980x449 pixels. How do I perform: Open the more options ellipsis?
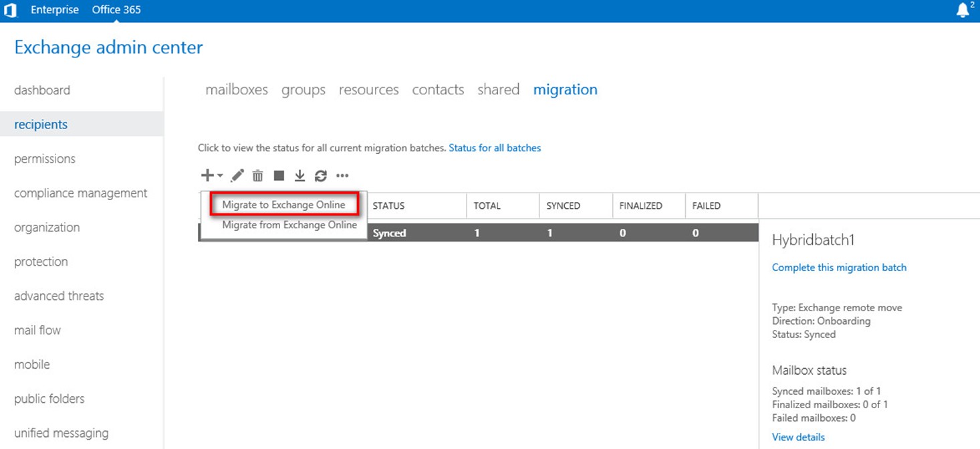pyautogui.click(x=342, y=176)
